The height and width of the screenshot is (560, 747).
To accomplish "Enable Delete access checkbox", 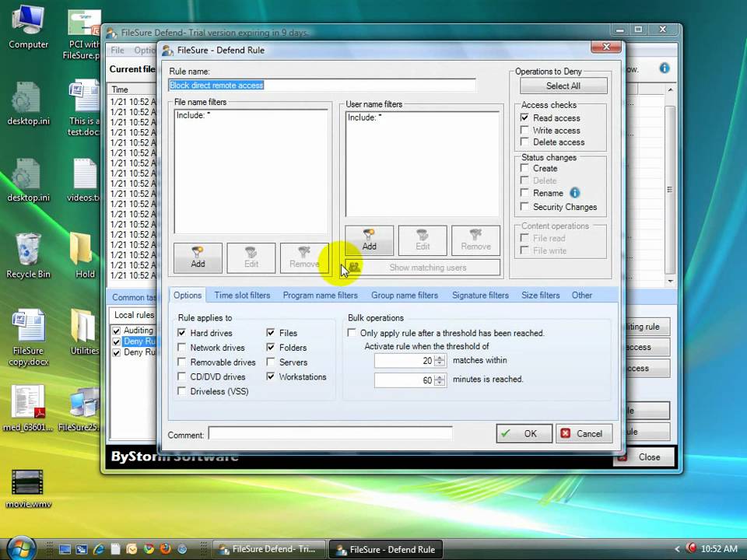I will point(524,142).
